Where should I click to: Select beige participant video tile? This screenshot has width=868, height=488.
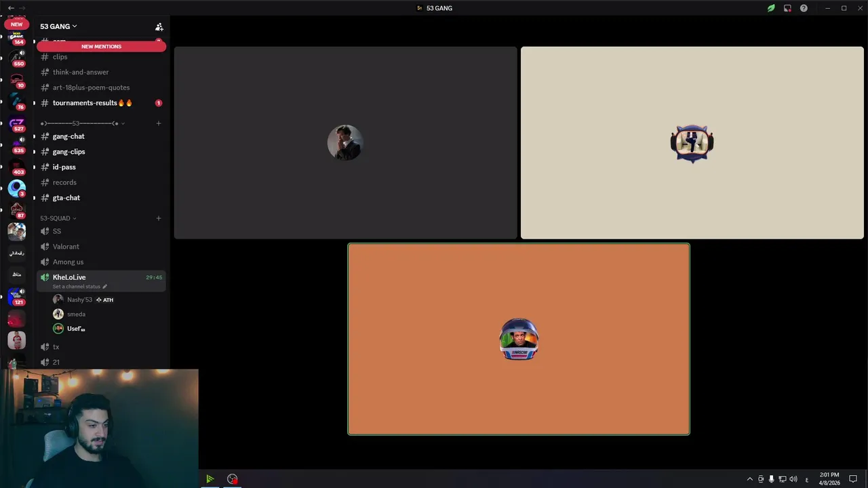point(692,142)
